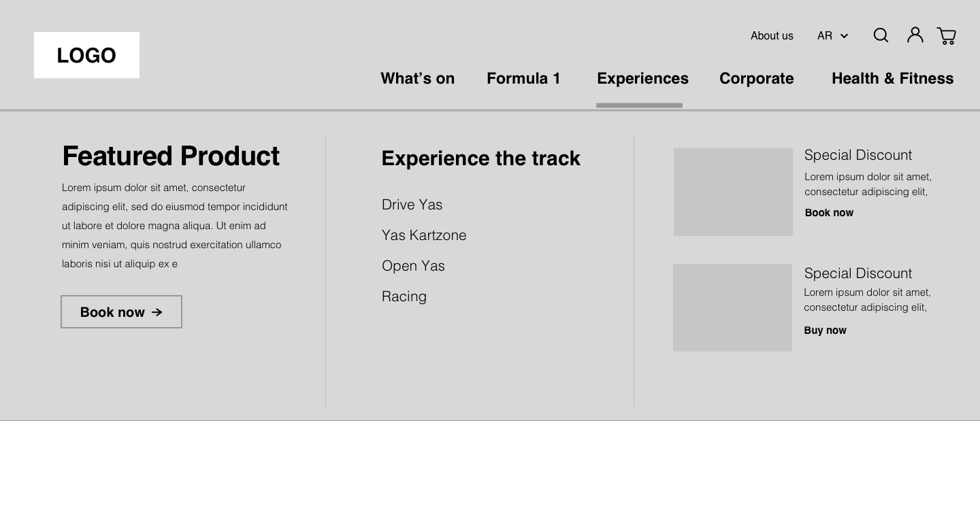
Task: Click Book now on first Special Discount
Action: pyautogui.click(x=829, y=213)
